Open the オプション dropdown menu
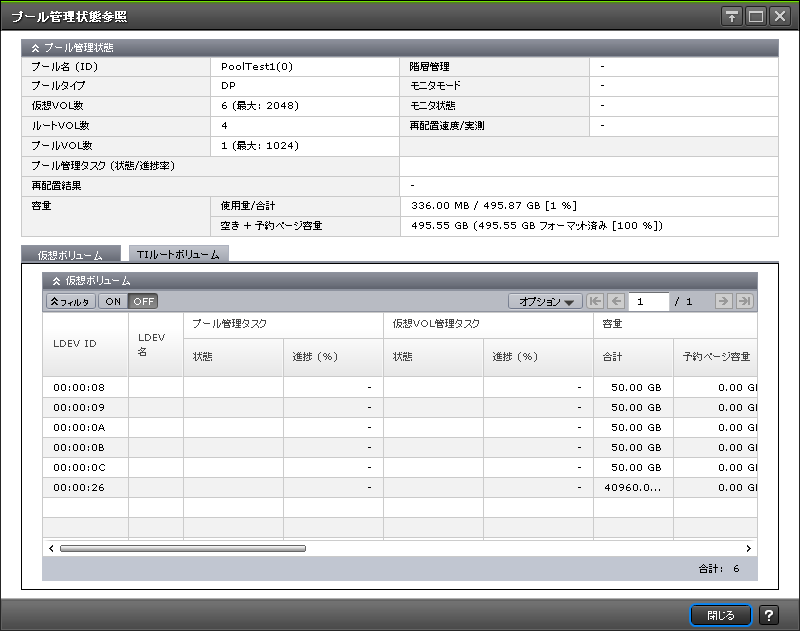Viewport: 800px width, 631px height. click(545, 301)
